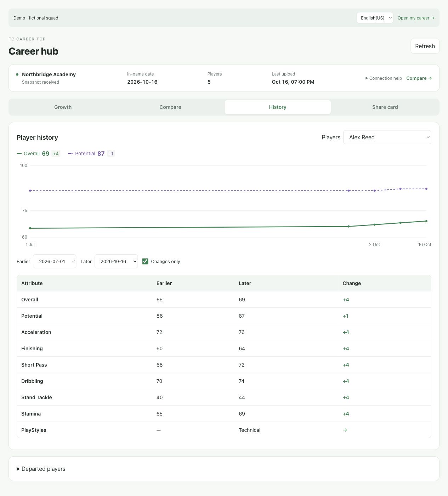The width and height of the screenshot is (448, 496).
Task: Click the Player history heading
Action: coord(37,138)
